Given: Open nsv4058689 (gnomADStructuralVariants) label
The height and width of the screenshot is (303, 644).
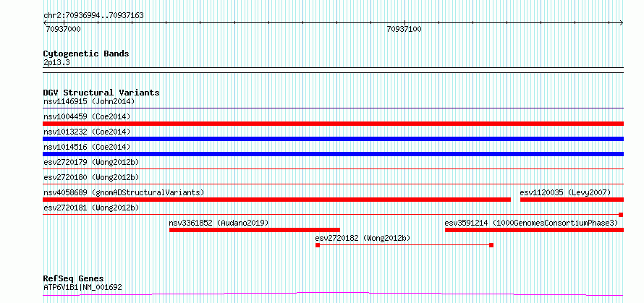Looking at the screenshot, I should [124, 192].
